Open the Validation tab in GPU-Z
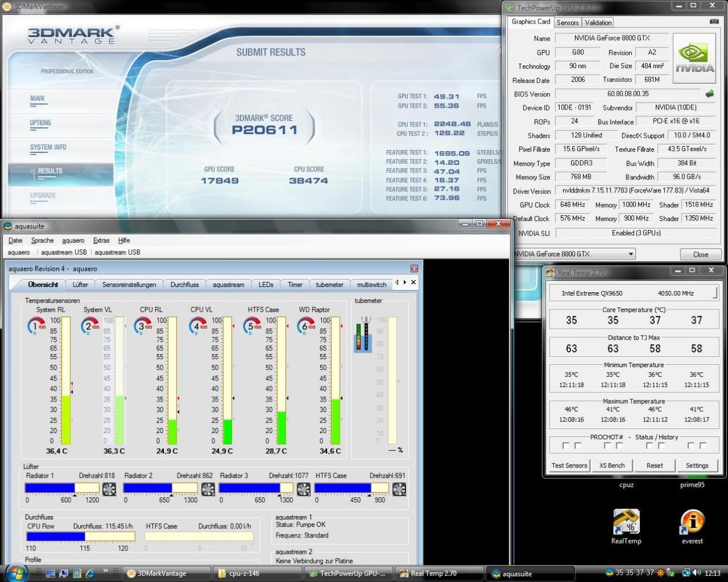This screenshot has width=728, height=582. (598, 22)
